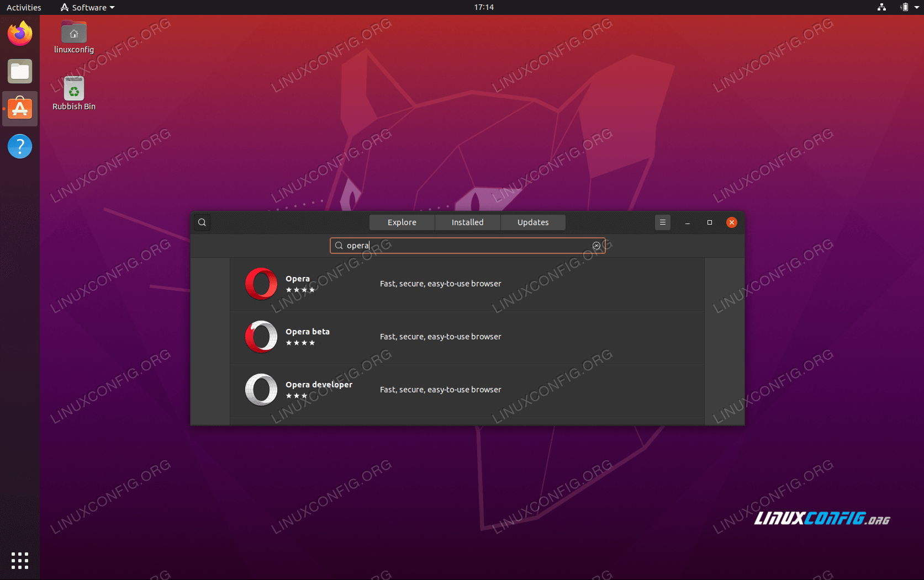Image resolution: width=924 pixels, height=580 pixels.
Task: Close the Software window
Action: click(x=732, y=222)
